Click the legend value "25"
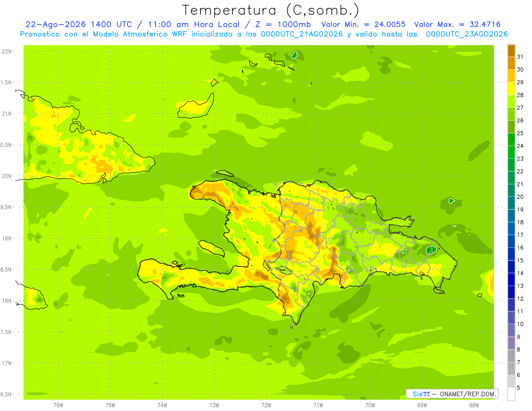The width and height of the screenshot is (532, 411). click(520, 133)
